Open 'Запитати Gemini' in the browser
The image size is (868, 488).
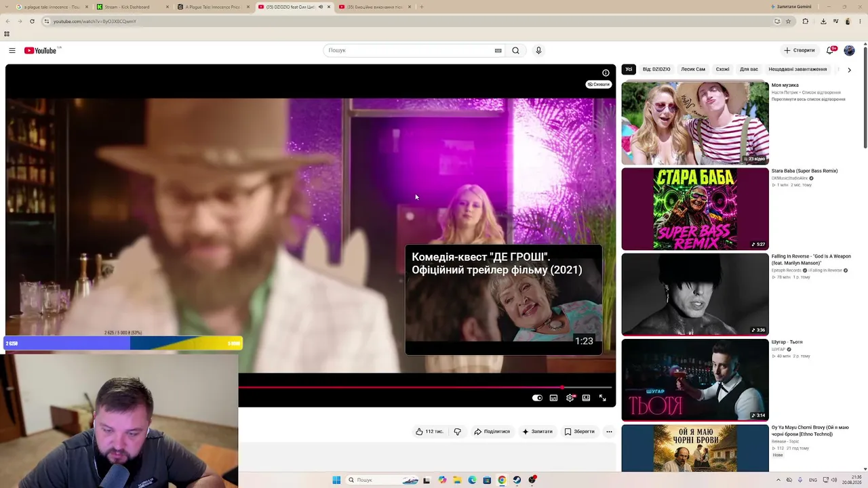[791, 7]
